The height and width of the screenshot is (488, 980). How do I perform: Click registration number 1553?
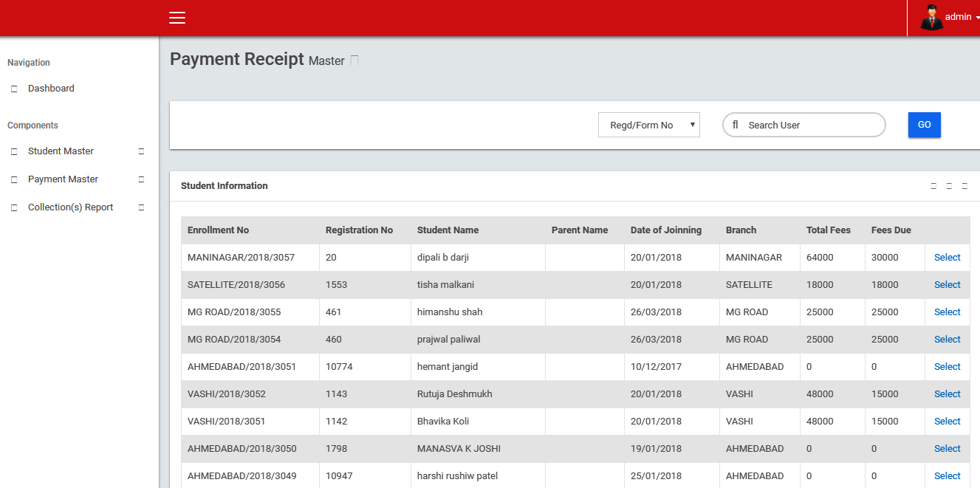pyautogui.click(x=336, y=285)
